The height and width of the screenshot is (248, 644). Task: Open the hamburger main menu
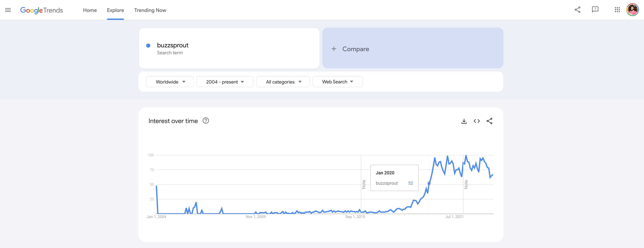coord(8,10)
